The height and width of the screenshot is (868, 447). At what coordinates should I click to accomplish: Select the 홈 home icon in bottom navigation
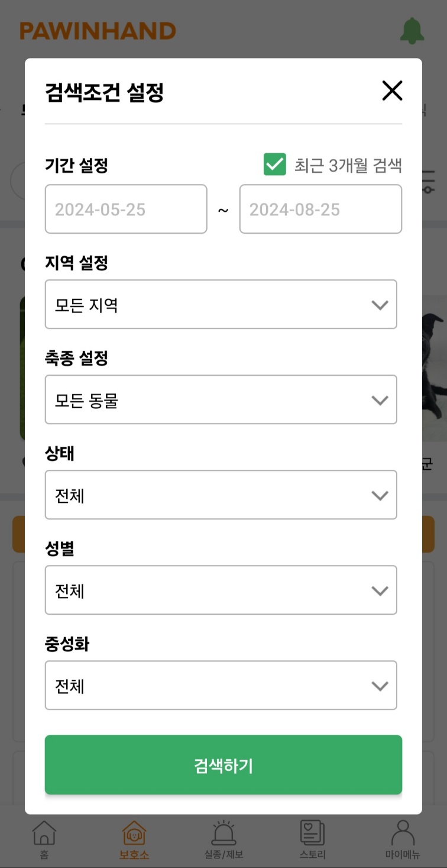tap(44, 834)
